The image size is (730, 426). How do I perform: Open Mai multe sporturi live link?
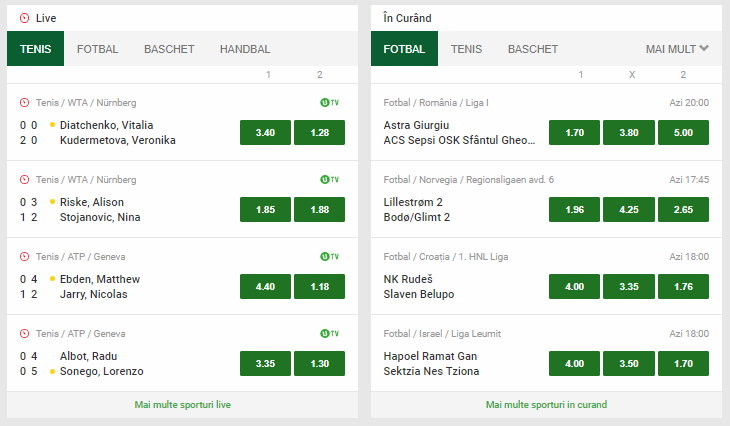click(183, 405)
